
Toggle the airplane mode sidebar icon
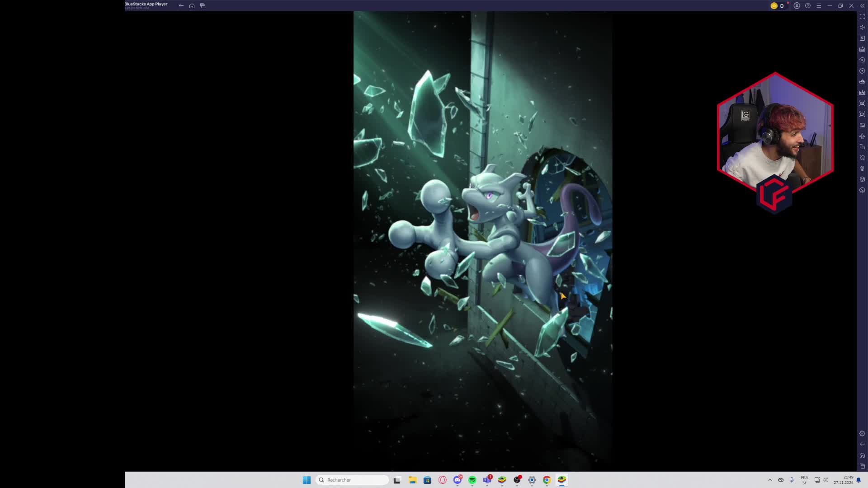pyautogui.click(x=862, y=136)
